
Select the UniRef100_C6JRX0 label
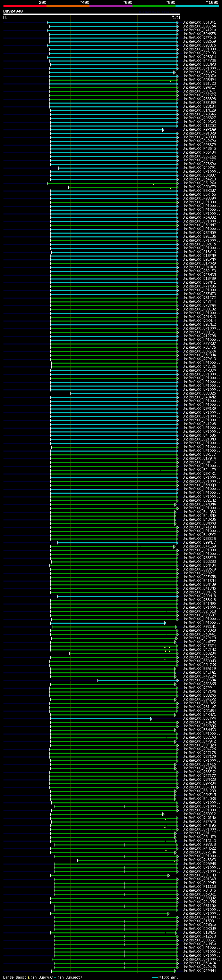click(199, 183)
